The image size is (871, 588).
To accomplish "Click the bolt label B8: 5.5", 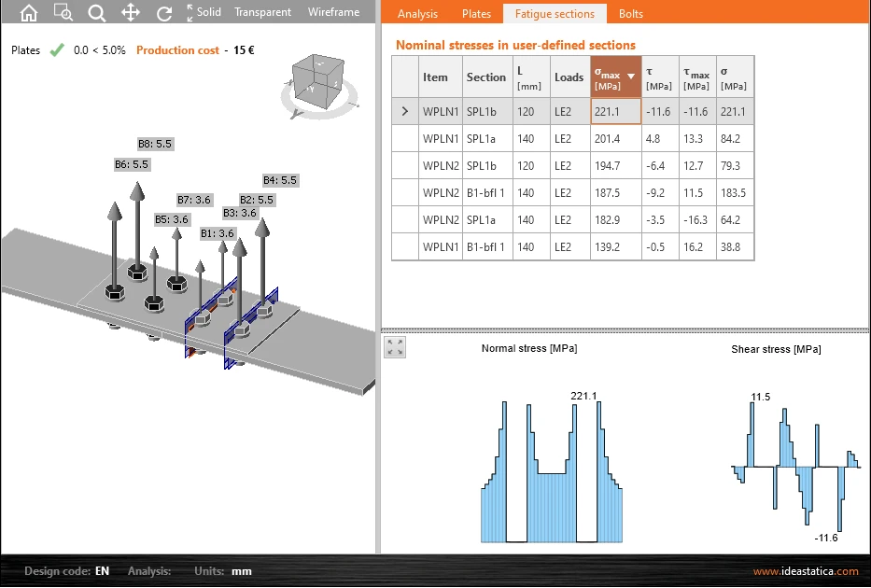I will click(155, 144).
